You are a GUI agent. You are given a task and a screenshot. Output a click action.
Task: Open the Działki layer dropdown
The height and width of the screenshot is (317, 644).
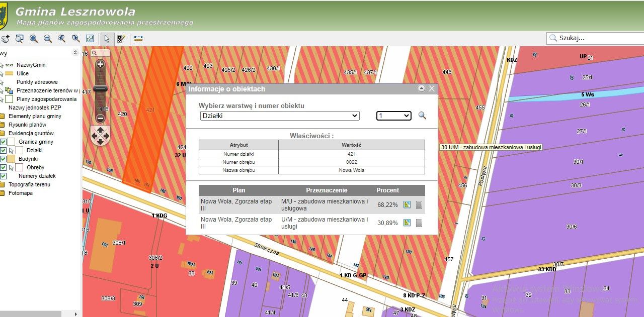[279, 116]
